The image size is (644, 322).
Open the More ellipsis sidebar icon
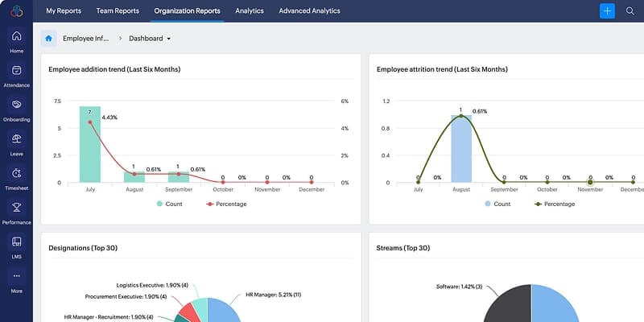(16, 276)
